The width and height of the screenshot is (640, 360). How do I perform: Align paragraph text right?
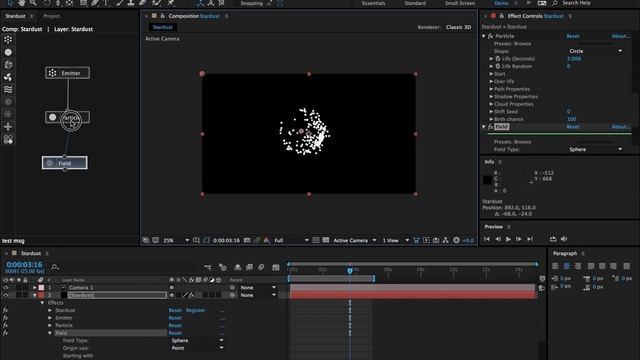tap(578, 266)
